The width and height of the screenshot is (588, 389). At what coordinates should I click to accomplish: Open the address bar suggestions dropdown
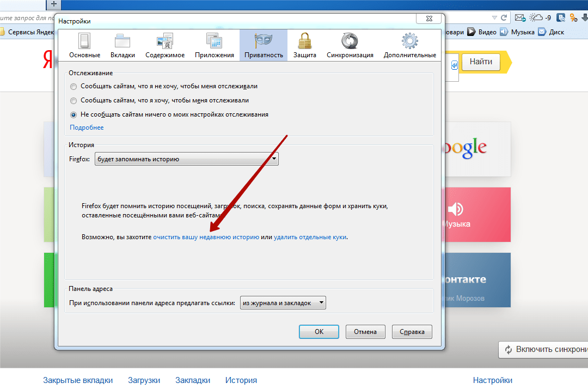coord(283,303)
